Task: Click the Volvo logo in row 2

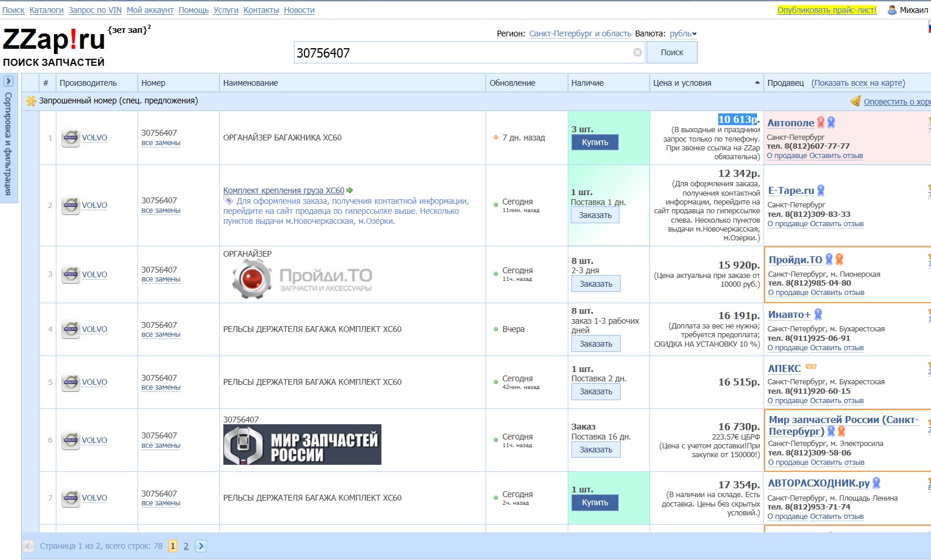Action: click(x=71, y=206)
